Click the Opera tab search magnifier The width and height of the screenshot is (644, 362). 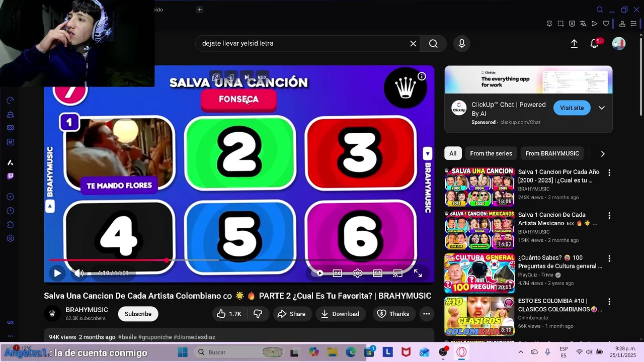pos(600,10)
